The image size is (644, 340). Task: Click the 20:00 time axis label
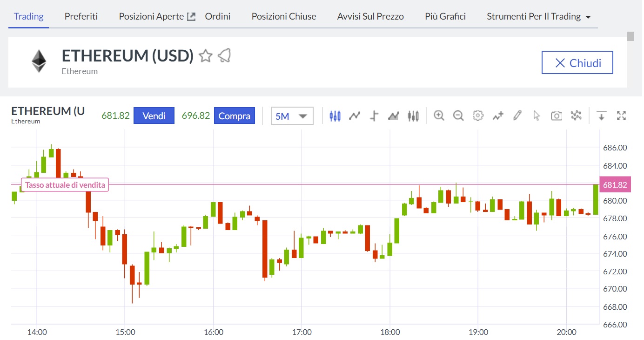pos(566,332)
